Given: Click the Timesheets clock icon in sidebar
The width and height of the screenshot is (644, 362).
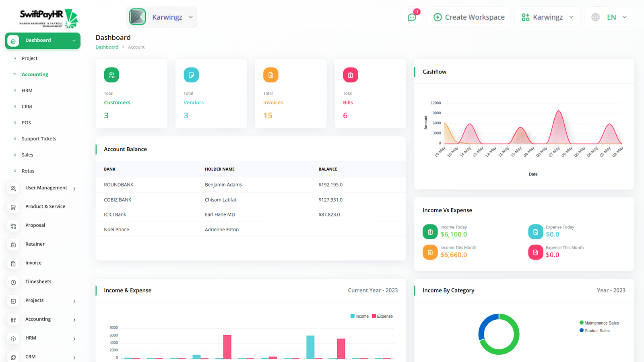Looking at the screenshot, I should pos(13,282).
